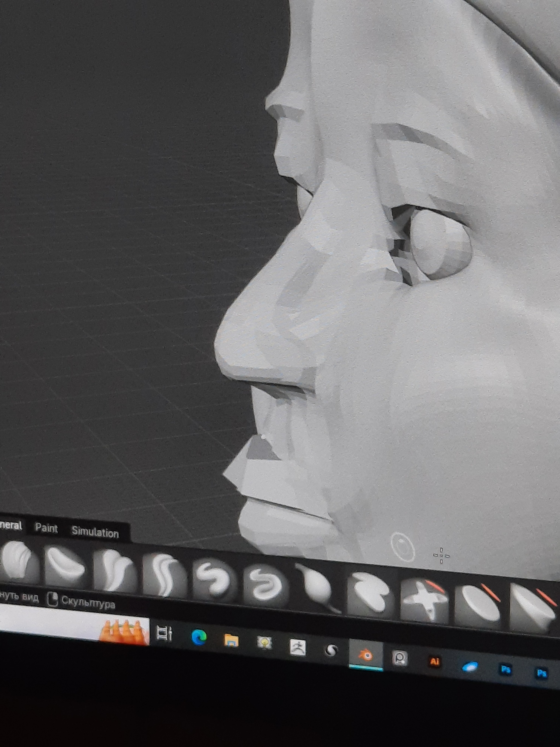Open Adobe Illustrator from the taskbar
560x747 pixels.
(x=435, y=662)
